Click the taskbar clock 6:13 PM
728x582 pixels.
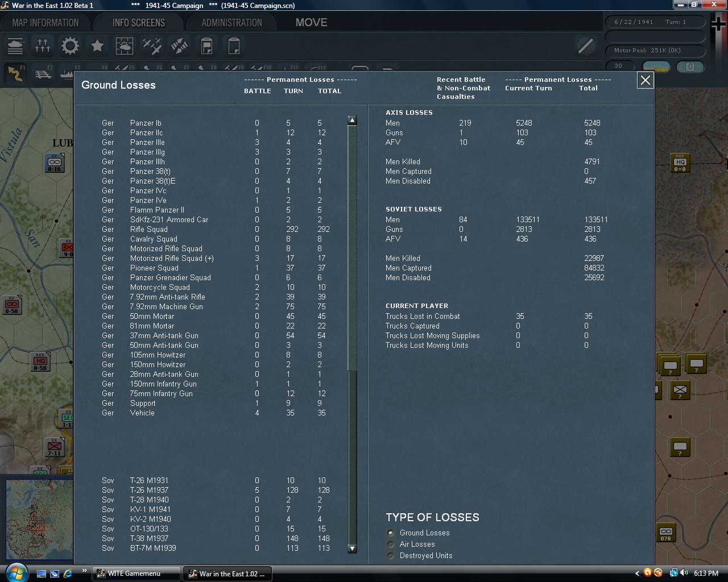[x=706, y=573]
